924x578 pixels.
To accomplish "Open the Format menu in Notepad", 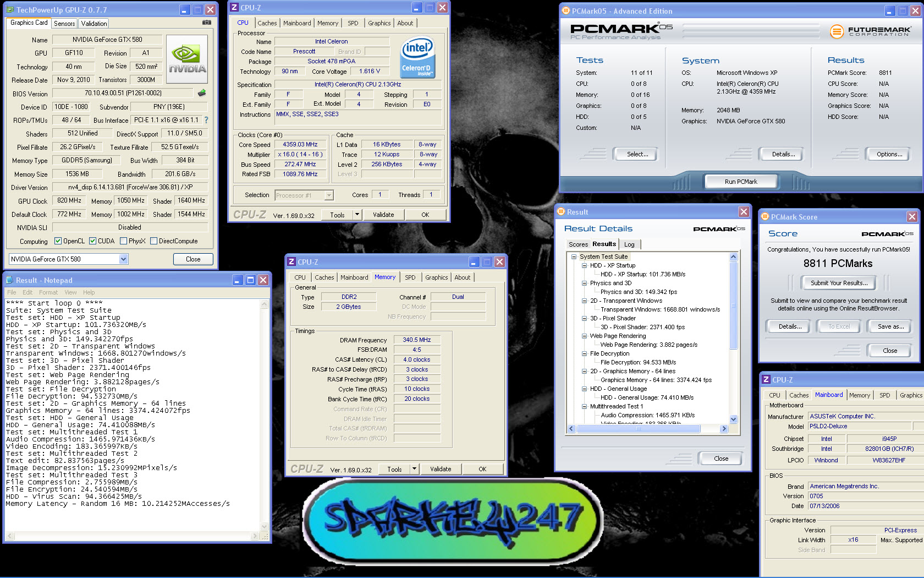I will (x=48, y=292).
